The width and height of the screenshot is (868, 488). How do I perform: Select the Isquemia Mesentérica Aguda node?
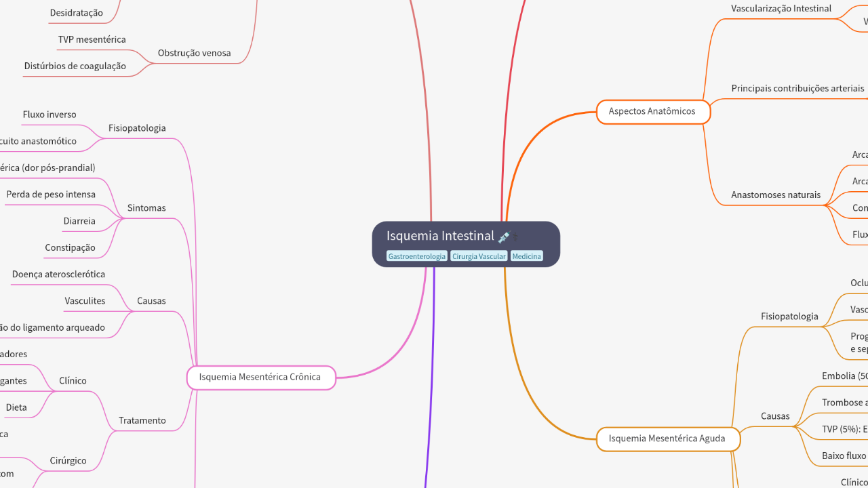tap(668, 439)
